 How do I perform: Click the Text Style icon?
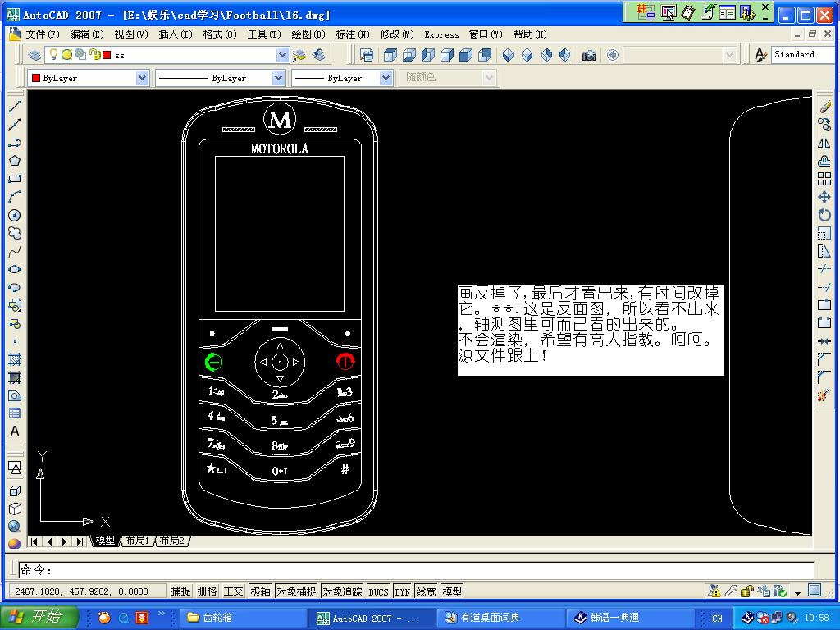pos(760,55)
